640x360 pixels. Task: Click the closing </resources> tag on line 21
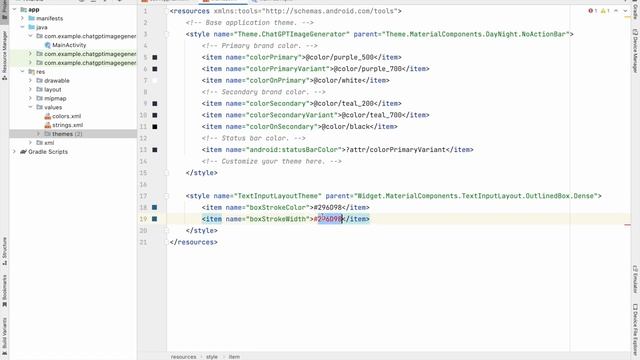coord(193,242)
